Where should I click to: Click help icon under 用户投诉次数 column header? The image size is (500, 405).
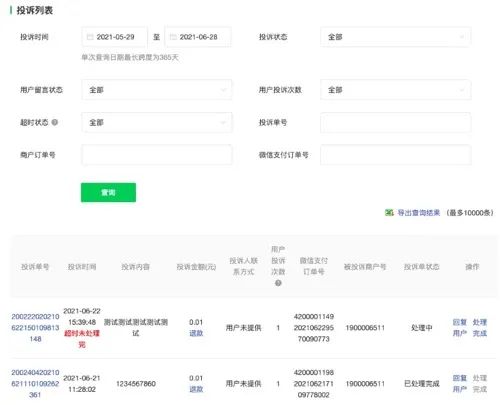click(278, 283)
